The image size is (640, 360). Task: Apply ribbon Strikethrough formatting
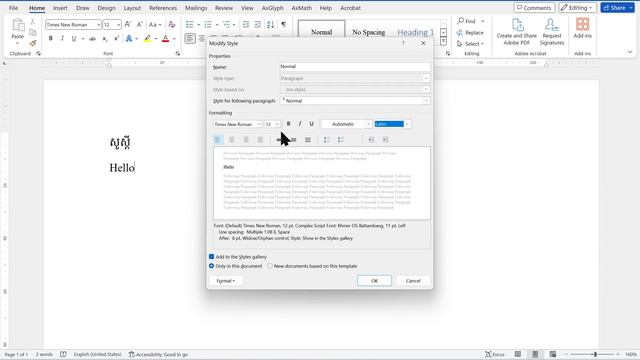(93, 38)
